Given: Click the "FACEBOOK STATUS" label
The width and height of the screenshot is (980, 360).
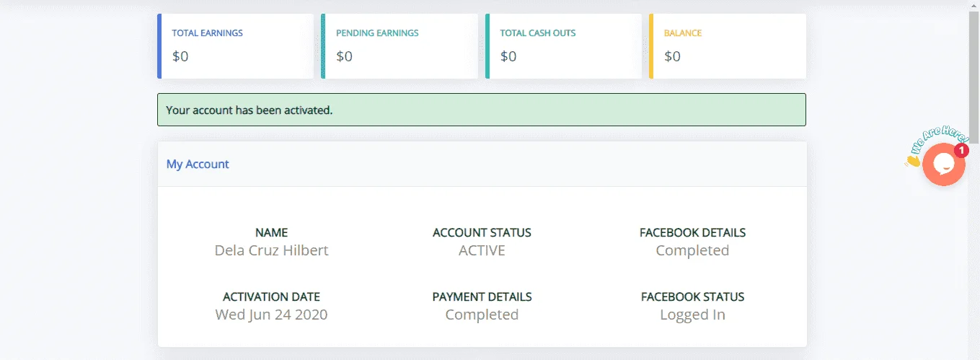Looking at the screenshot, I should pos(692,297).
